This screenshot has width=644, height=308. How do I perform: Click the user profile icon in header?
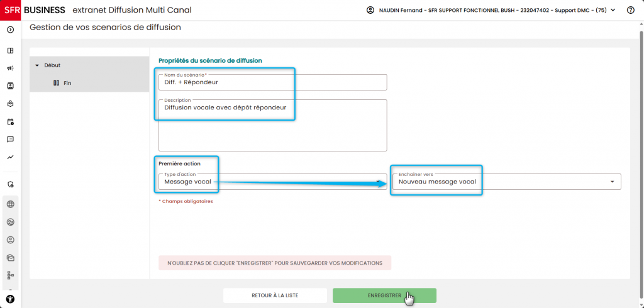click(370, 10)
